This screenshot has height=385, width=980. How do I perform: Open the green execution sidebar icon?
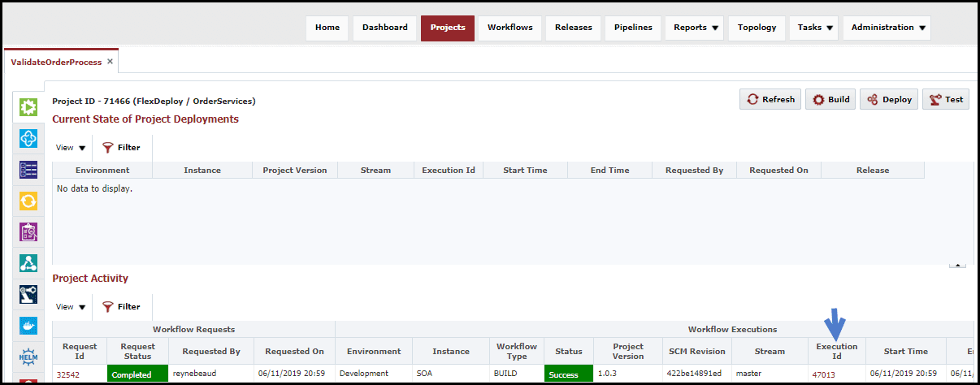[x=28, y=106]
